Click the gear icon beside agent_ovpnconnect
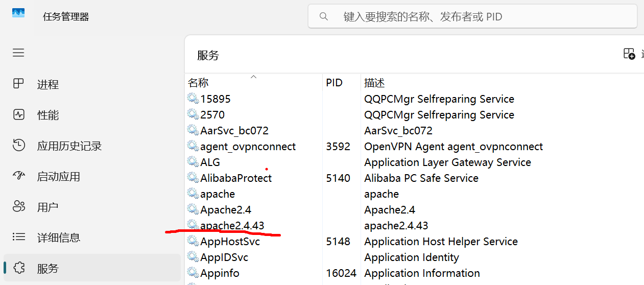Image resolution: width=644 pixels, height=285 pixels. 193,147
